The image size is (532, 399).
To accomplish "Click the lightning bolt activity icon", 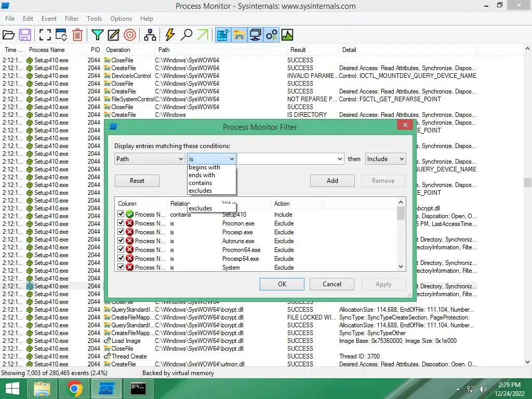I will click(x=170, y=35).
